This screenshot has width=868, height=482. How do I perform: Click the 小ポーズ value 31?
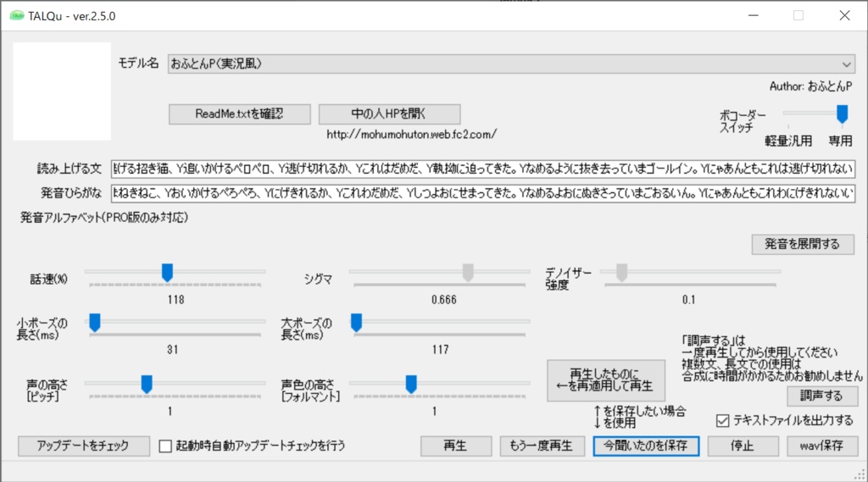(x=172, y=349)
